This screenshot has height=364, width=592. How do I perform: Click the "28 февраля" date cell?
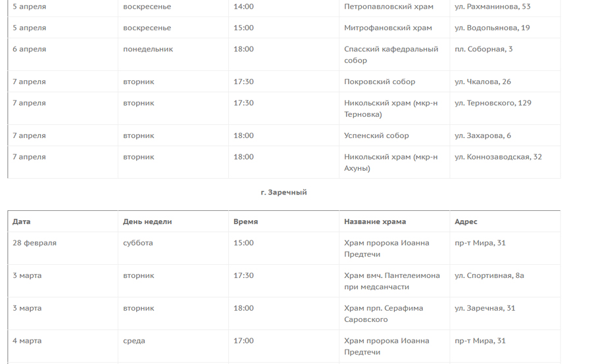[x=34, y=243]
